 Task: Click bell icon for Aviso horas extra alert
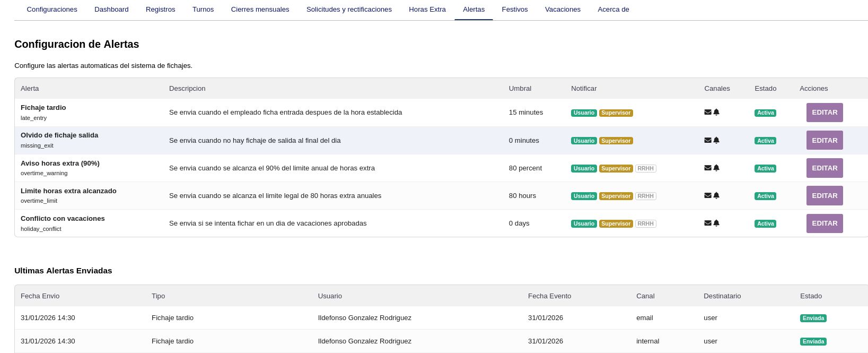click(x=716, y=168)
